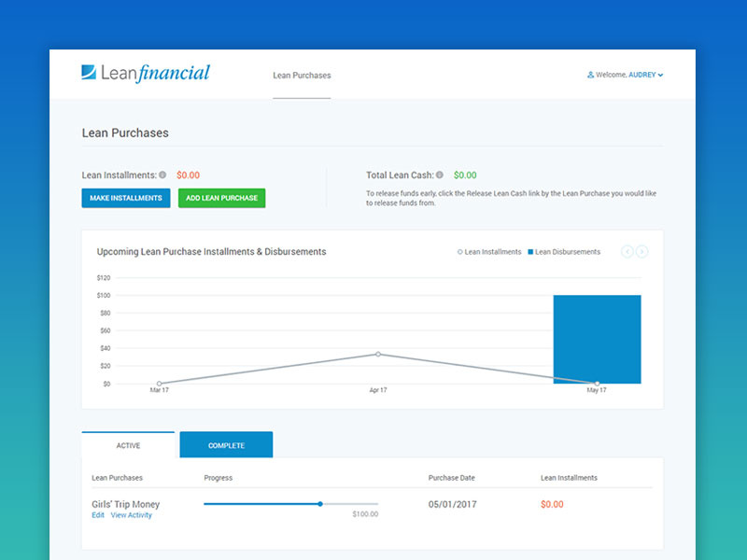Open View Activity for Girls' Trip Money

pos(131,515)
